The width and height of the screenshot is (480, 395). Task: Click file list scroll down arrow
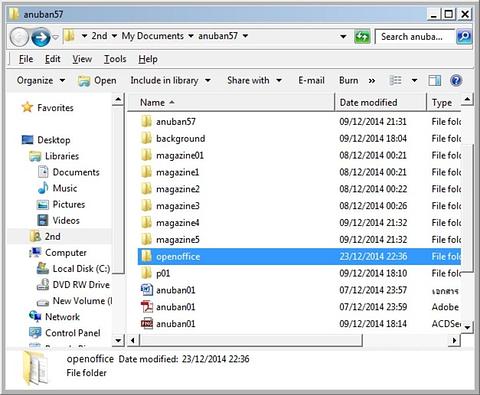(467, 327)
